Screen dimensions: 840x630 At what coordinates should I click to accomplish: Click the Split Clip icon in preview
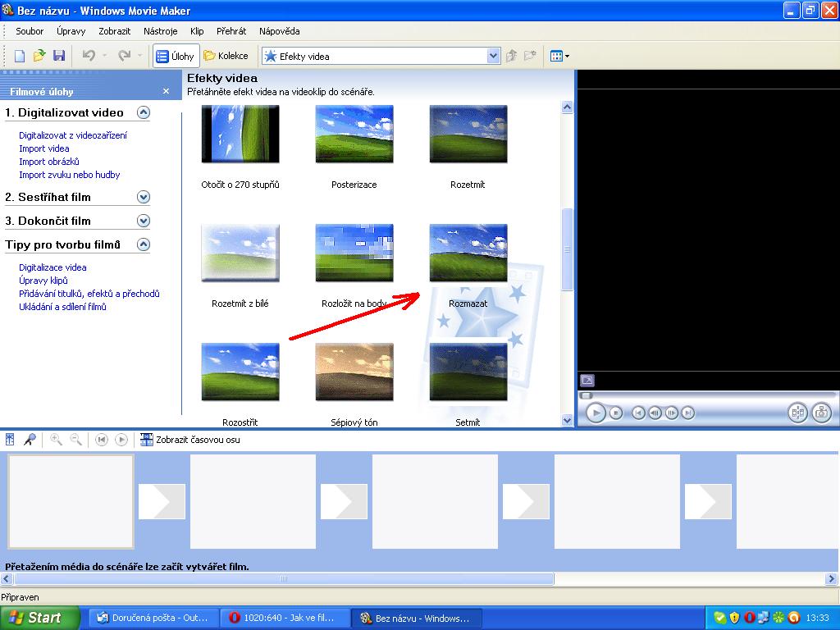coord(797,413)
